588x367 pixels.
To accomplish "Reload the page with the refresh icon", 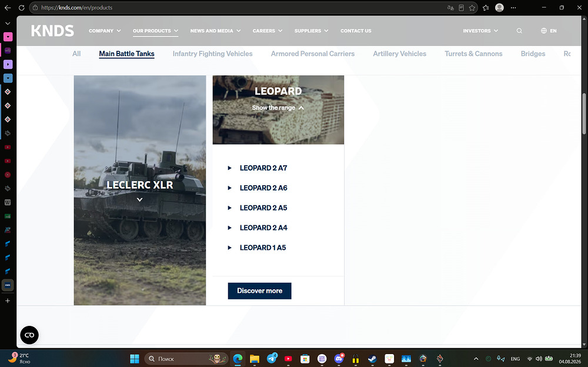I will coord(21,8).
